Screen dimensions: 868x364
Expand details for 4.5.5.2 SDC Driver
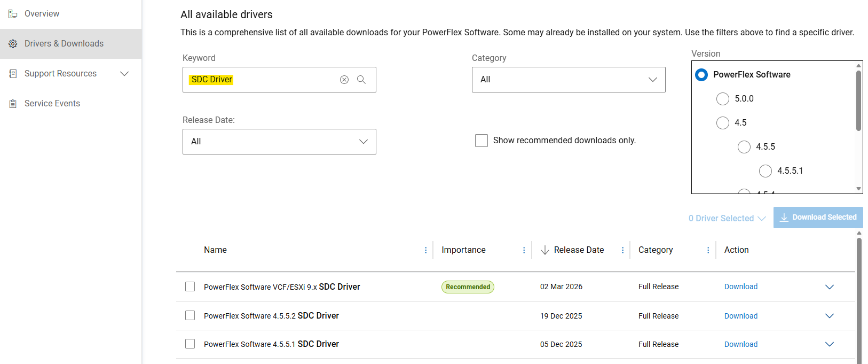830,316
